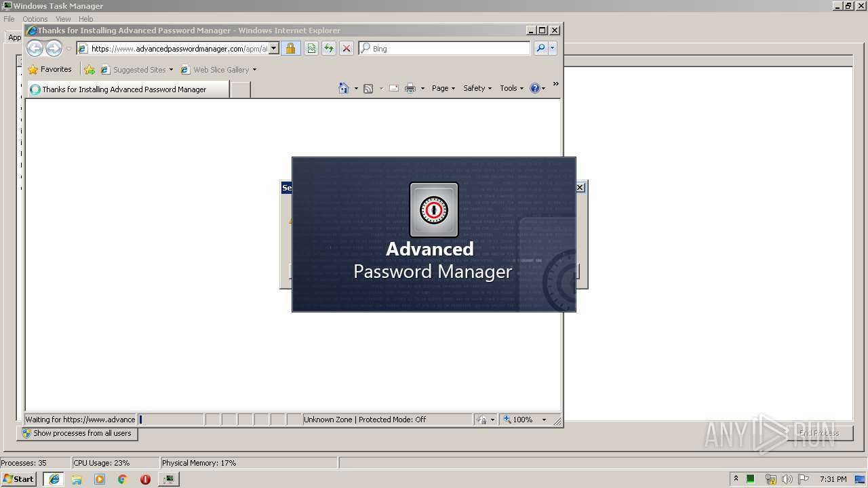Viewport: 868px width, 488px height.
Task: Click the Advanced Password Manager splash logo
Action: pyautogui.click(x=434, y=210)
